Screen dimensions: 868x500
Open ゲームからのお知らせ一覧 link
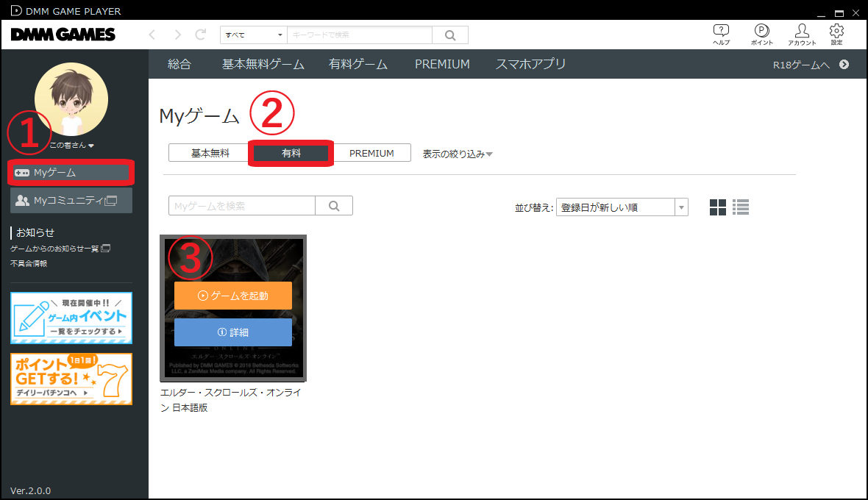(x=60, y=249)
